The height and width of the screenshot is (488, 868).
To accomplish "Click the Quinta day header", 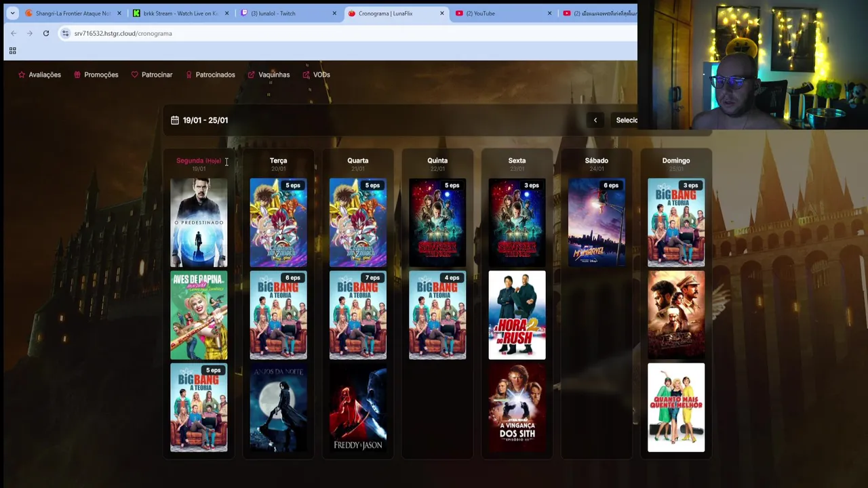I will click(437, 161).
